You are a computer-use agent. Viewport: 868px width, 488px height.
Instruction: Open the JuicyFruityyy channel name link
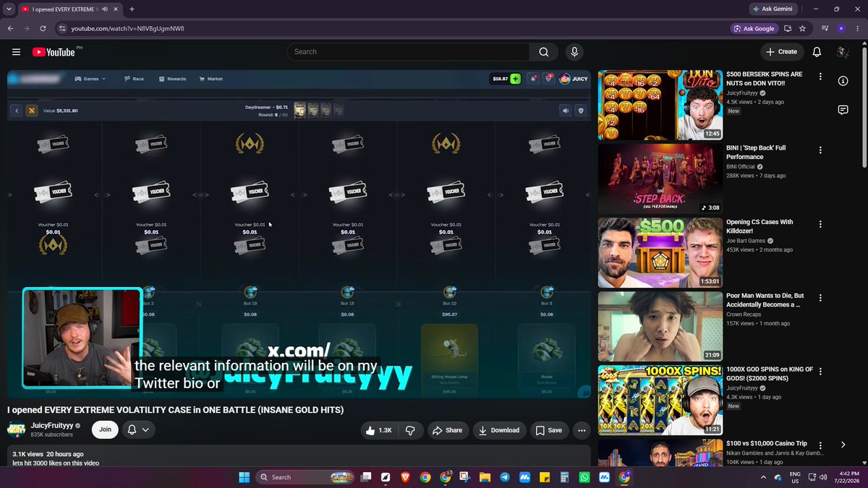52,426
